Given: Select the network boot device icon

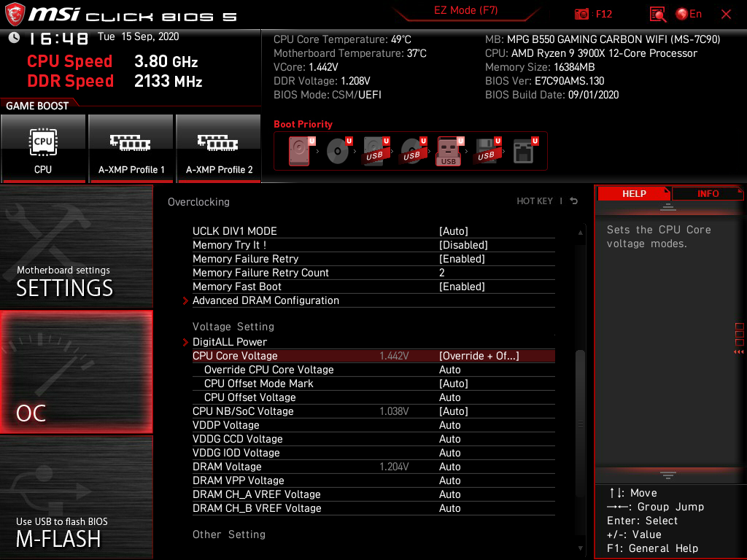Looking at the screenshot, I should [x=525, y=151].
